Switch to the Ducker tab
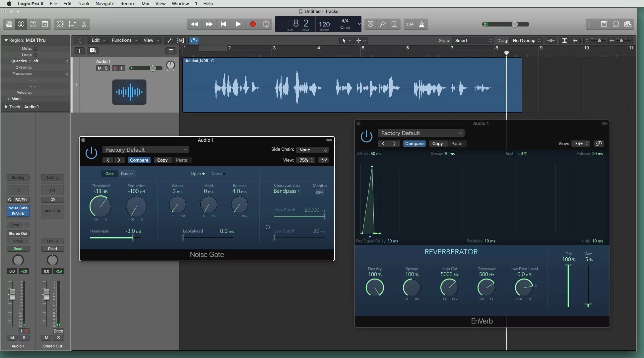This screenshot has width=644, height=358. coord(127,174)
